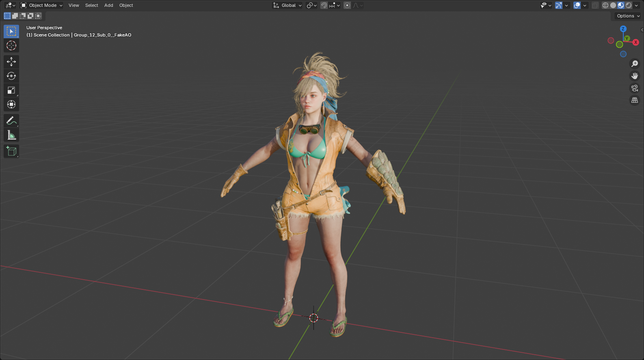This screenshot has width=644, height=360.
Task: Choose the Measure ruler tool
Action: (11, 135)
